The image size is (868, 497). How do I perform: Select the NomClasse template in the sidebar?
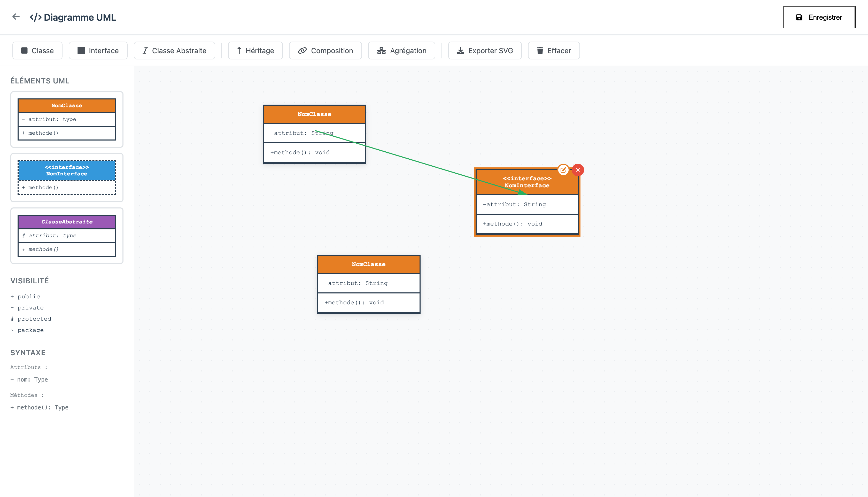(x=67, y=119)
